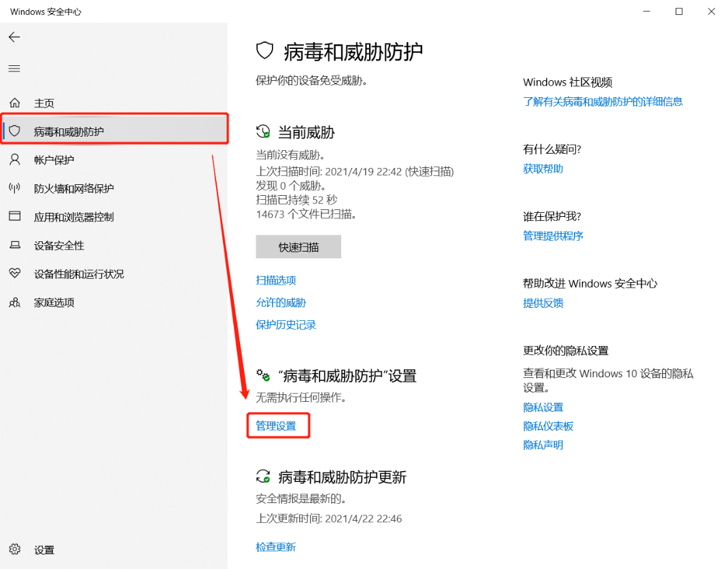This screenshot has width=728, height=569.
Task: Open 保护历史记录 protection history
Action: pos(285,324)
